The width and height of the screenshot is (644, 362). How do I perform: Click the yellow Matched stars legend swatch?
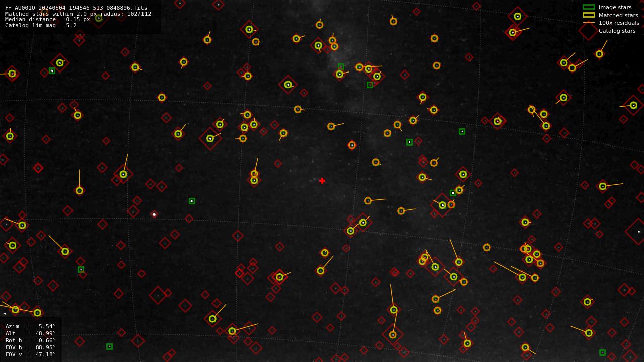(x=589, y=15)
